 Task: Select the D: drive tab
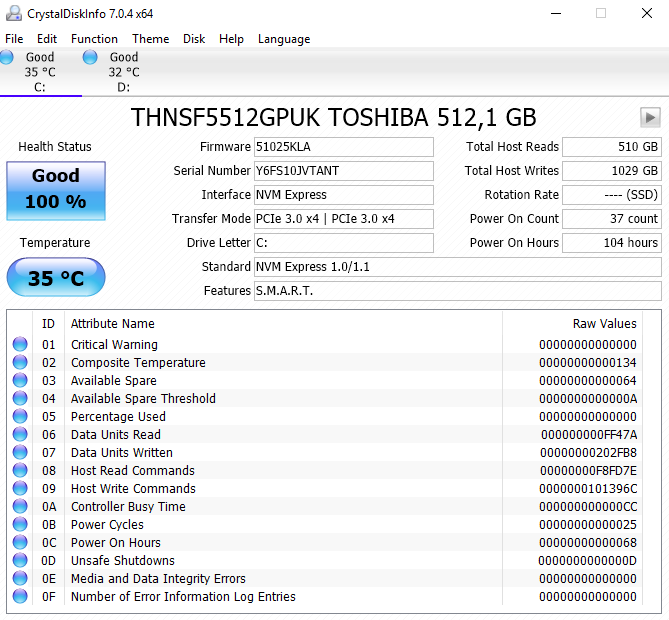[124, 72]
